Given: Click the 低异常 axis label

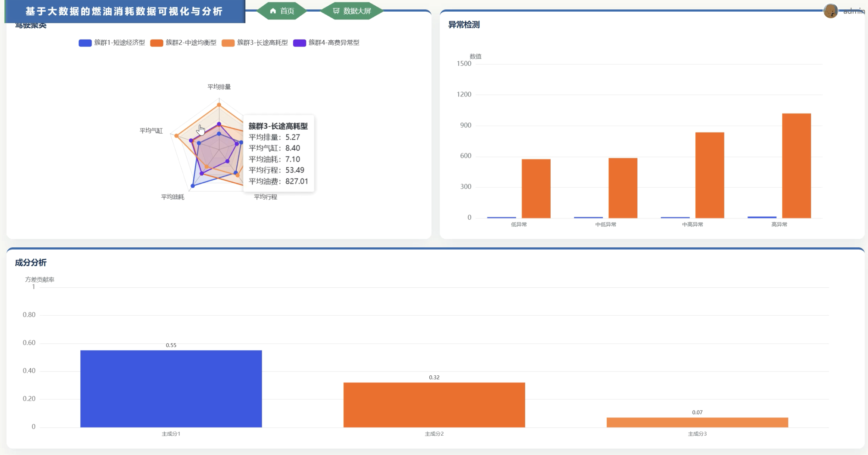Looking at the screenshot, I should (x=519, y=225).
